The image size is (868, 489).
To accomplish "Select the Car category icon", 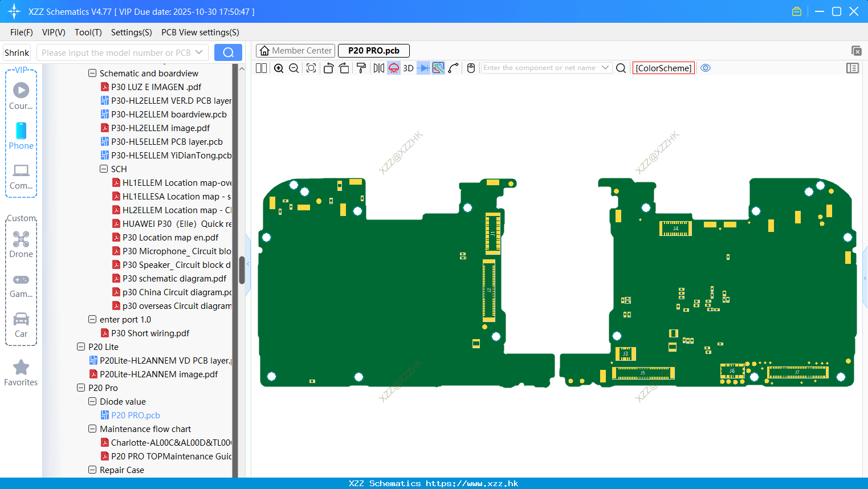I will (x=21, y=325).
